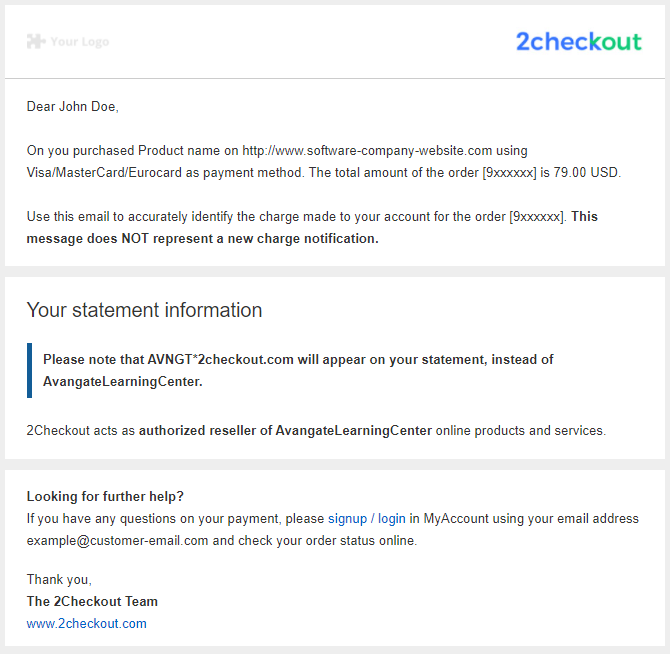Image resolution: width=670 pixels, height=654 pixels.
Task: Open the signup link in help section
Action: coord(347,519)
